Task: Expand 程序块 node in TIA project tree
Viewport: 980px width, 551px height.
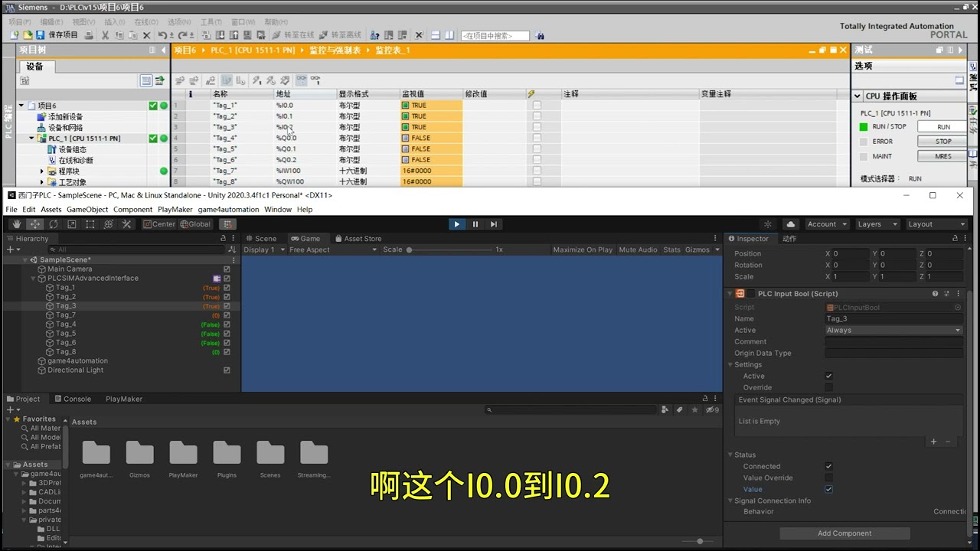Action: pyautogui.click(x=43, y=171)
